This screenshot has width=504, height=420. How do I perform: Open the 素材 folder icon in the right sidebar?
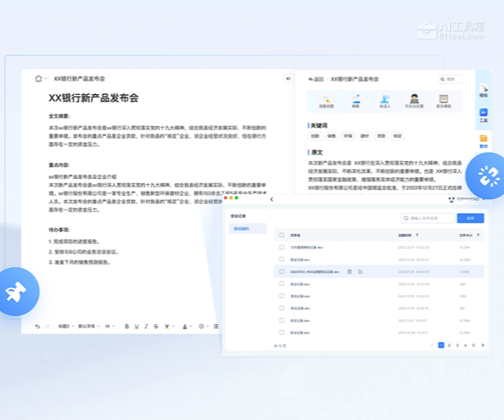pos(483,140)
